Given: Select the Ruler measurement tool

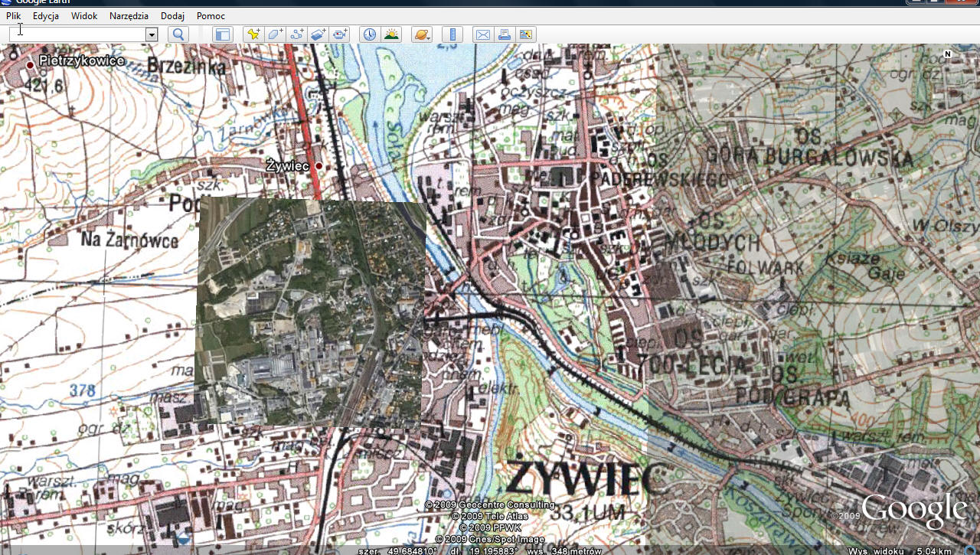Looking at the screenshot, I should point(452,34).
